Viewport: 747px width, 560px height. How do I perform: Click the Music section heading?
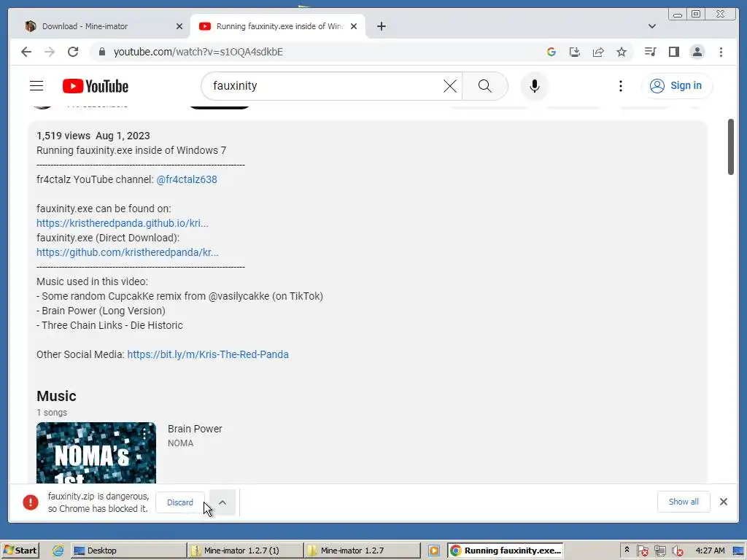56,396
